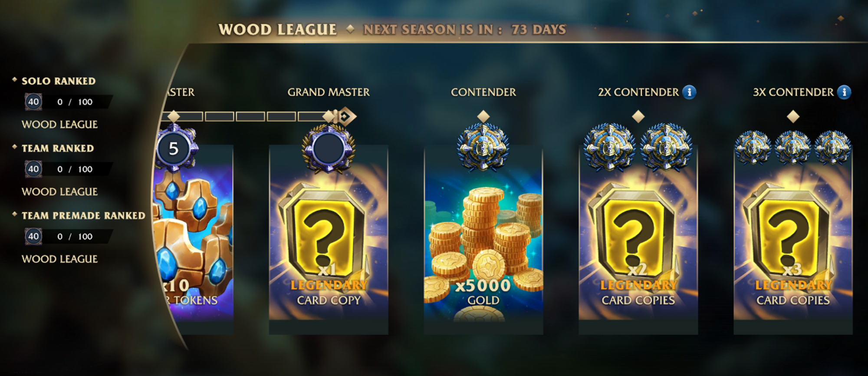This screenshot has height=376, width=868.
Task: Click the 2X Contender info icon
Action: (689, 92)
